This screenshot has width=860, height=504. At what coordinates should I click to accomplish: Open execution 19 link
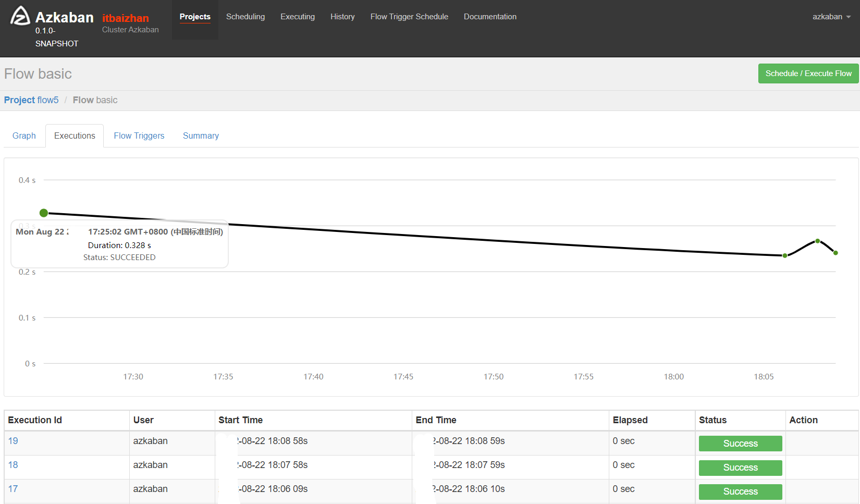13,441
